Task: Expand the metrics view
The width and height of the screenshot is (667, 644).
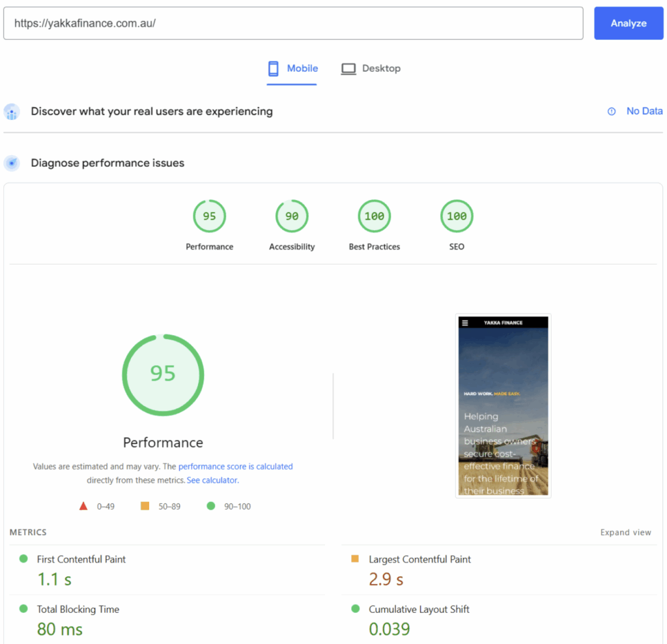Action: pos(625,533)
